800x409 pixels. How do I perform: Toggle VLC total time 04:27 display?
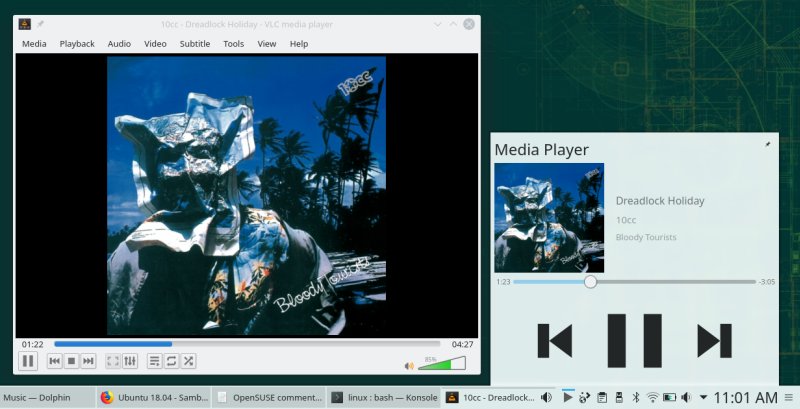[x=462, y=344]
